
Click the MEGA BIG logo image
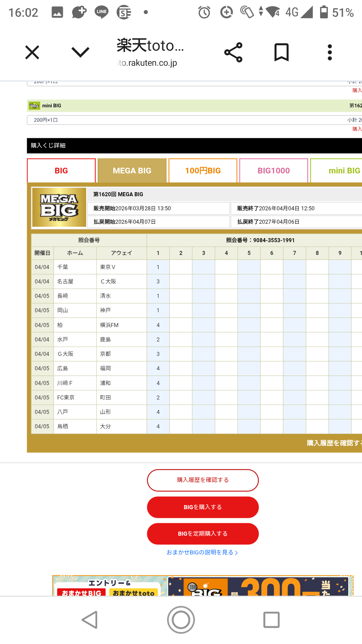point(59,207)
